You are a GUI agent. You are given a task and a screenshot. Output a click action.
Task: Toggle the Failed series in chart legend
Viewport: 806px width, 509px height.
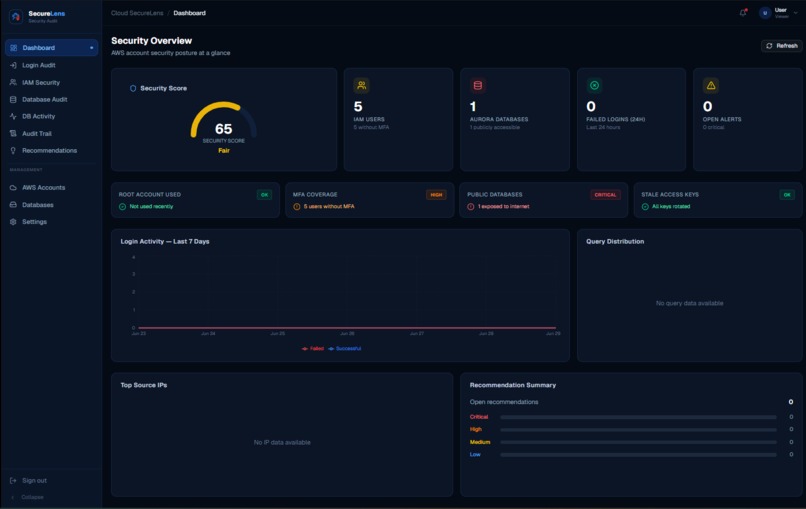[313, 349]
